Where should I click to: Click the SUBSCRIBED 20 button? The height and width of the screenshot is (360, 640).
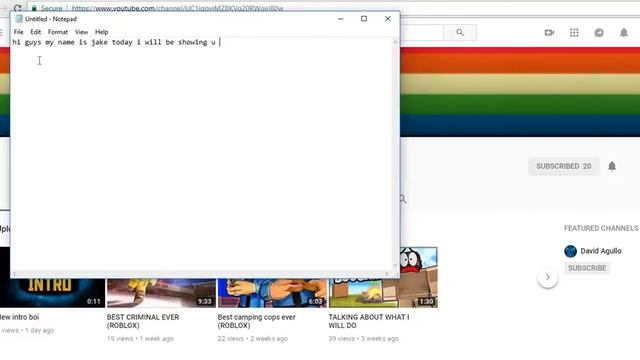coord(564,166)
